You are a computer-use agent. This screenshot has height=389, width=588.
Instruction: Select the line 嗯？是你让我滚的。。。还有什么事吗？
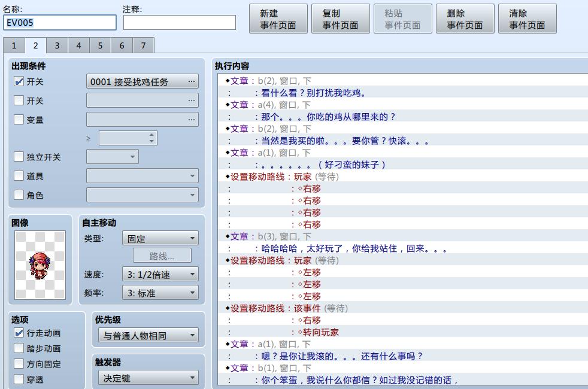[x=403, y=356]
